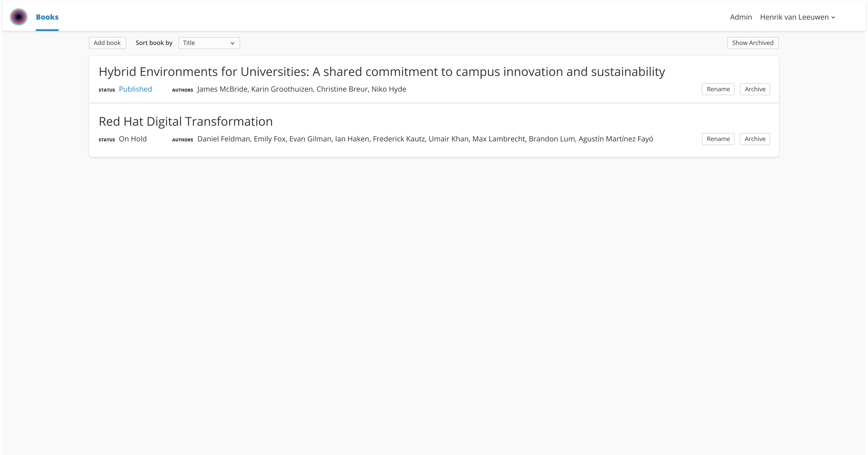Open the Books tab

[47, 17]
